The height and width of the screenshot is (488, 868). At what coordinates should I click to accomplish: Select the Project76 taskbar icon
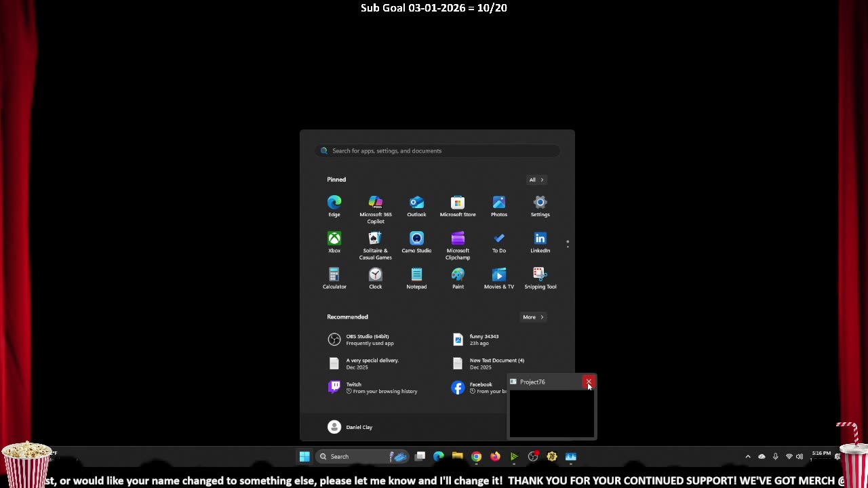[x=571, y=456]
